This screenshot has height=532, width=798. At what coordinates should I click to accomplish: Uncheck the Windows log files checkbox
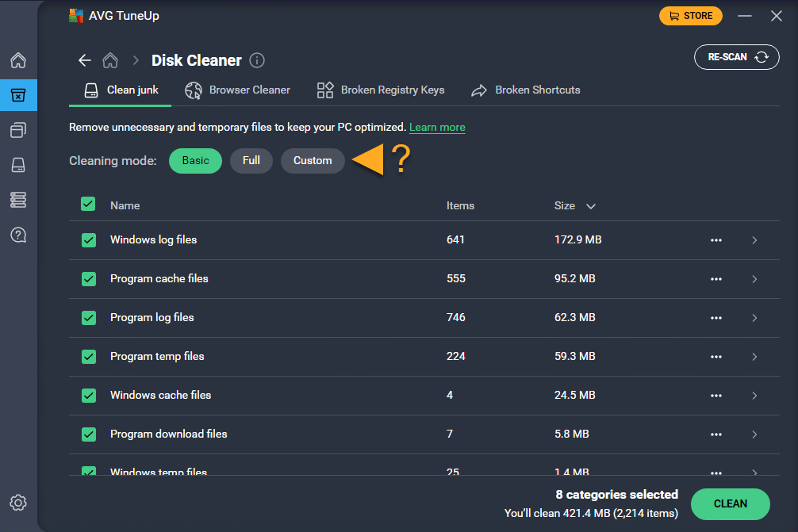point(89,240)
